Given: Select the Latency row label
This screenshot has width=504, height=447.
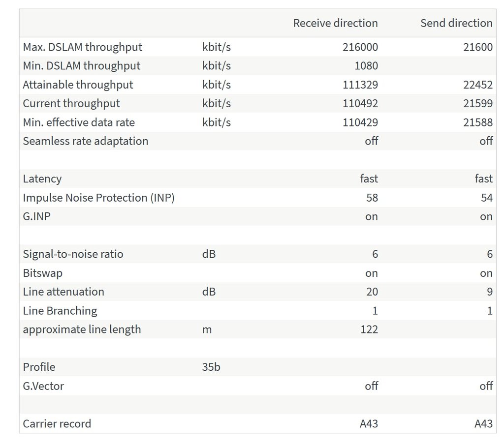Looking at the screenshot, I should pos(42,179).
